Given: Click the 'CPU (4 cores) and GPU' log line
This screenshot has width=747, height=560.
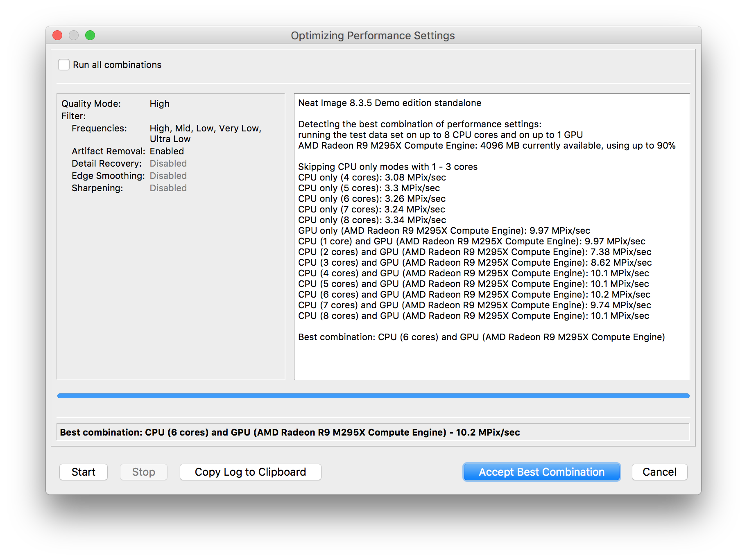Looking at the screenshot, I should tap(473, 273).
